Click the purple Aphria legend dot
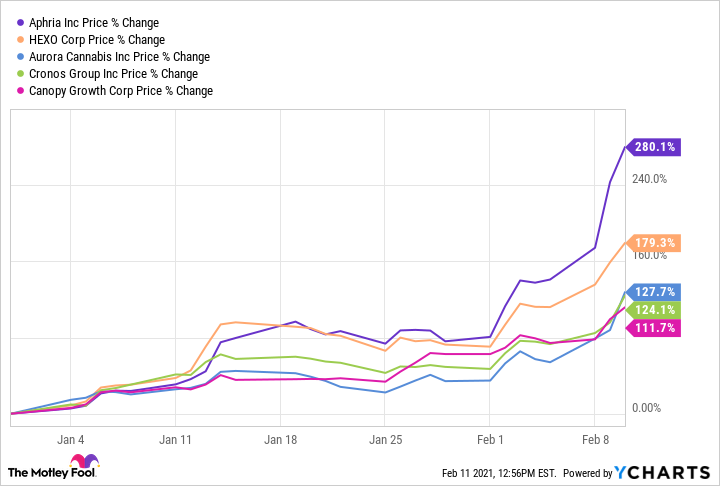The width and height of the screenshot is (720, 486). 20,23
